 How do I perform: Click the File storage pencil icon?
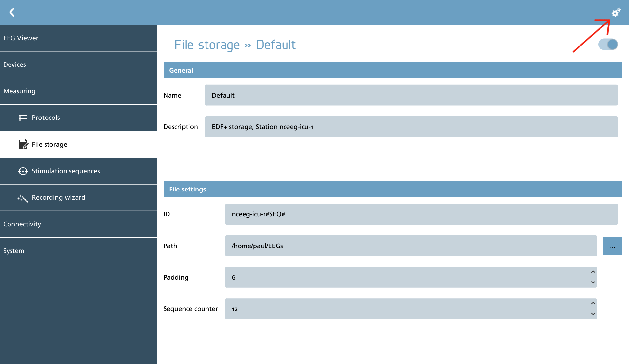[23, 144]
